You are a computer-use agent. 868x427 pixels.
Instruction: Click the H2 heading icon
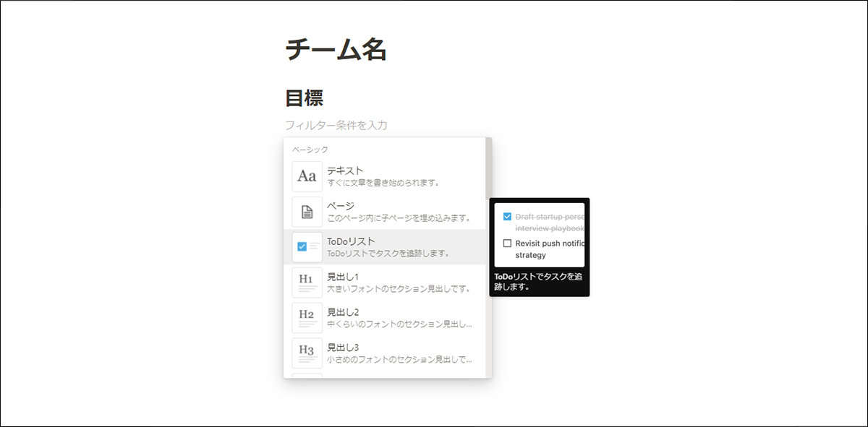tap(307, 318)
